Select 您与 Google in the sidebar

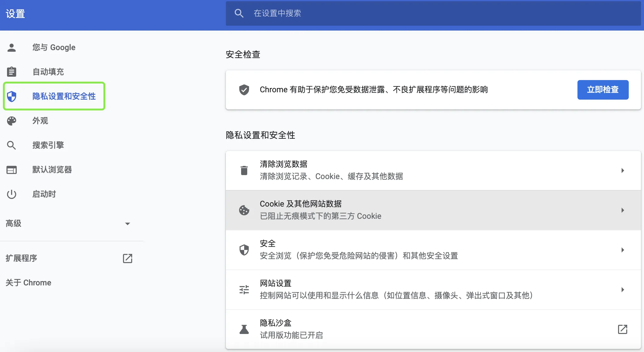54,47
